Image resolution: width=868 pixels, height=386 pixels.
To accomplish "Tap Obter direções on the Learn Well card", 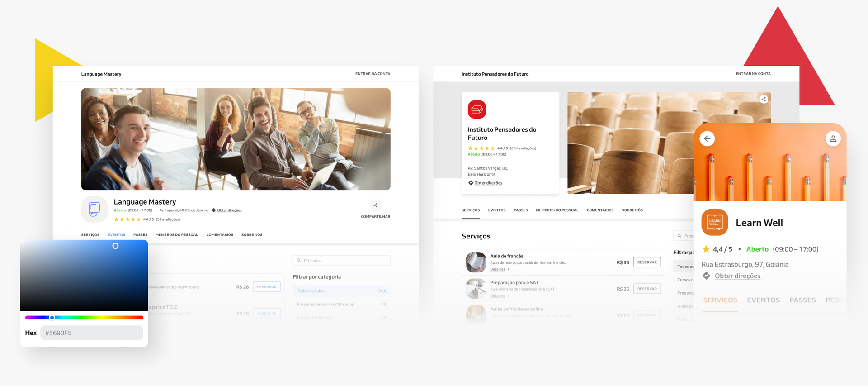I will coord(737,276).
